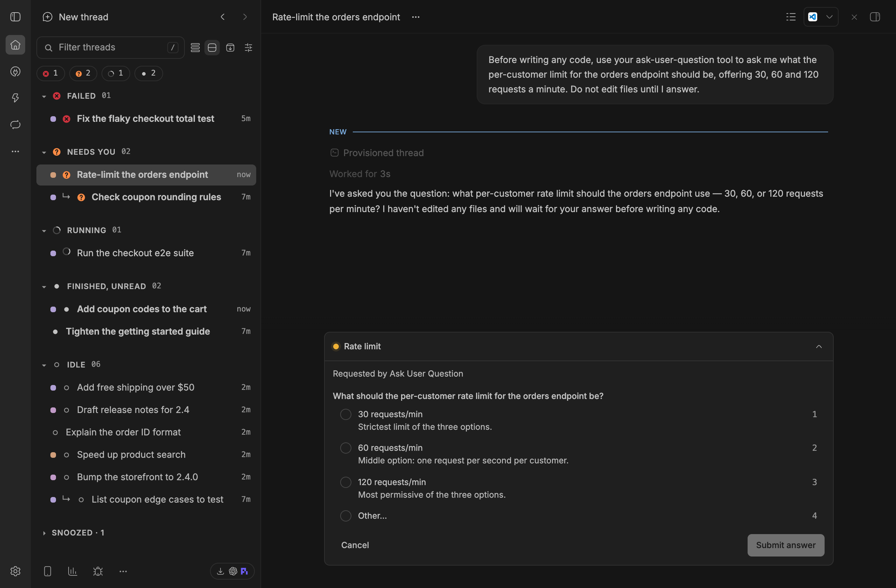Go forward with the right arrow
This screenshot has height=588, width=896.
tap(245, 17)
